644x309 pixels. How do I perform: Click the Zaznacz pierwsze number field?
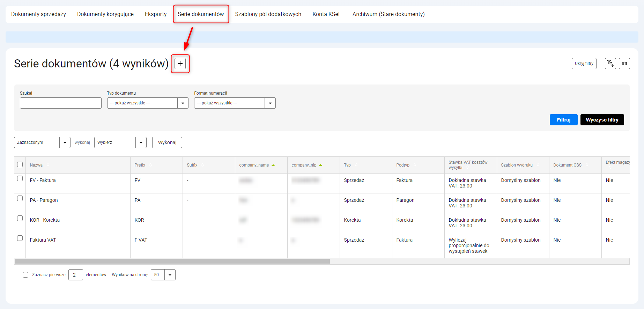[x=76, y=275]
